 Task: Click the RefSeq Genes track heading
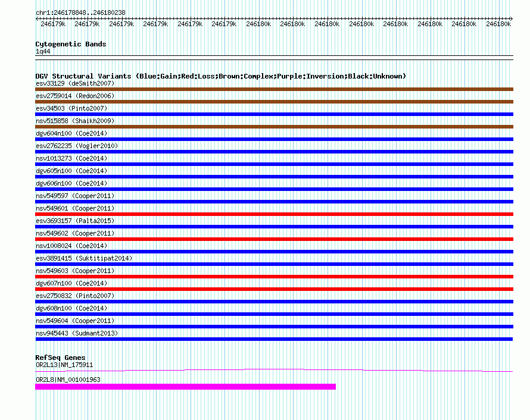(x=60, y=358)
